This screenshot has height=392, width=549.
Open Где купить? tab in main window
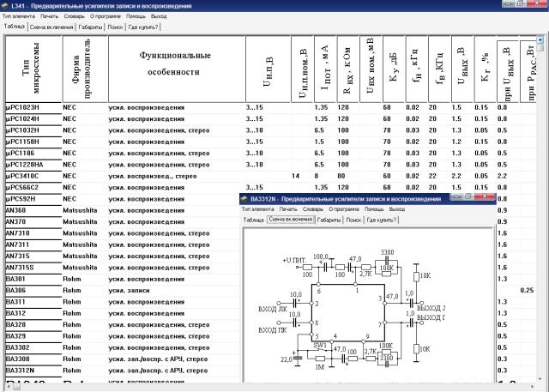pos(143,27)
